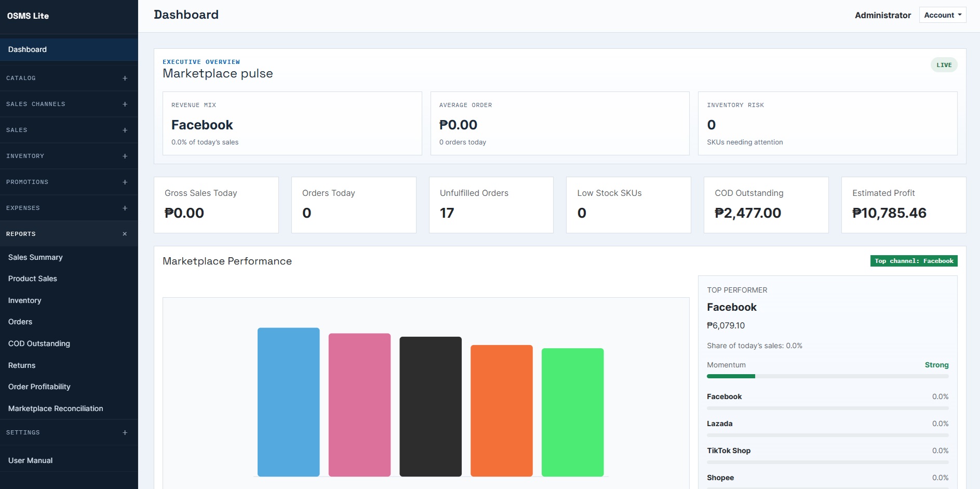Screen dimensions: 980x489
Task: Click the Inventory Risk card
Action: 828,123
